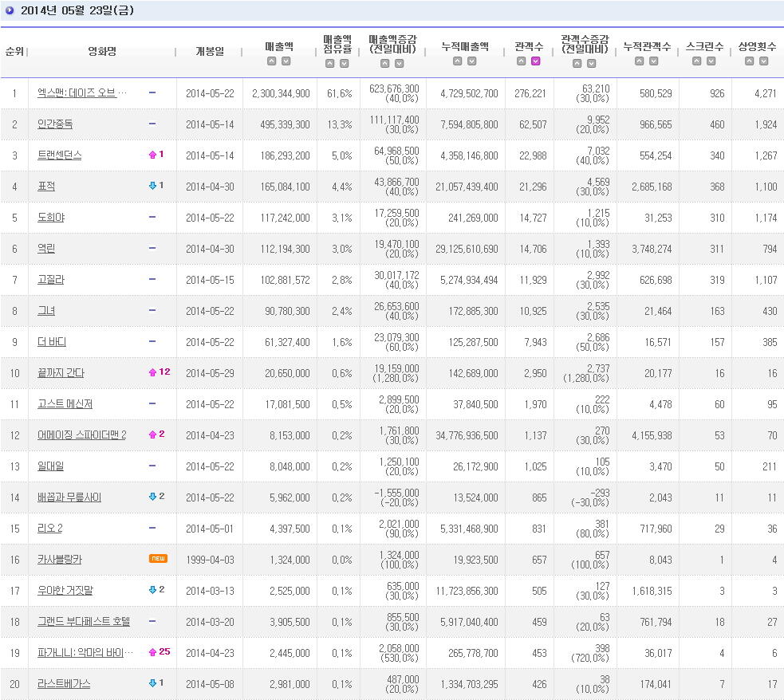Click cumulative sales 29,125,610,690
The width and height of the screenshot is (784, 700).
coord(467,249)
